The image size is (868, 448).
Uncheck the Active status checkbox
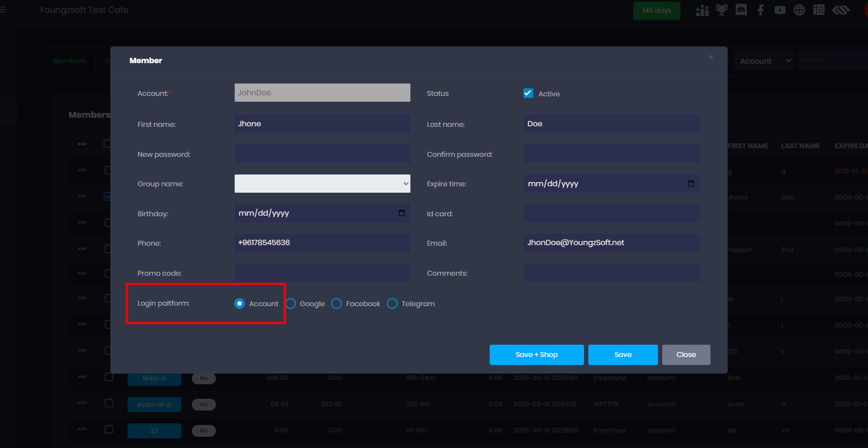point(528,93)
